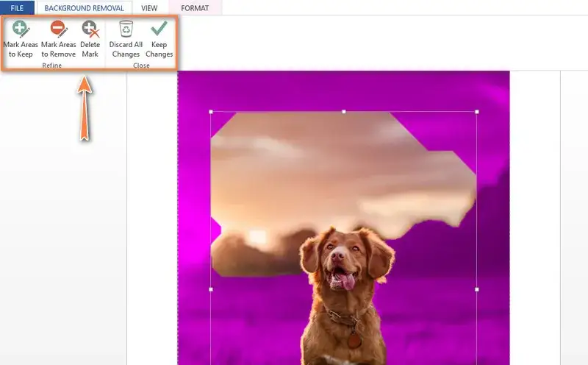Screen dimensions: 588x365
Task: Click the dog's pink tongue
Action: pos(345,280)
